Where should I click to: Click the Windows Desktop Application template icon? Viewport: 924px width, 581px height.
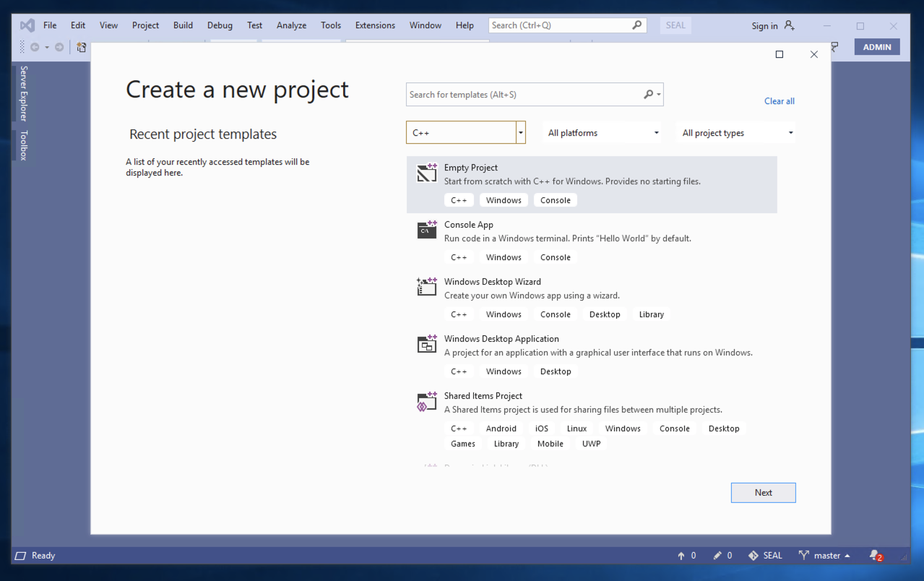427,344
